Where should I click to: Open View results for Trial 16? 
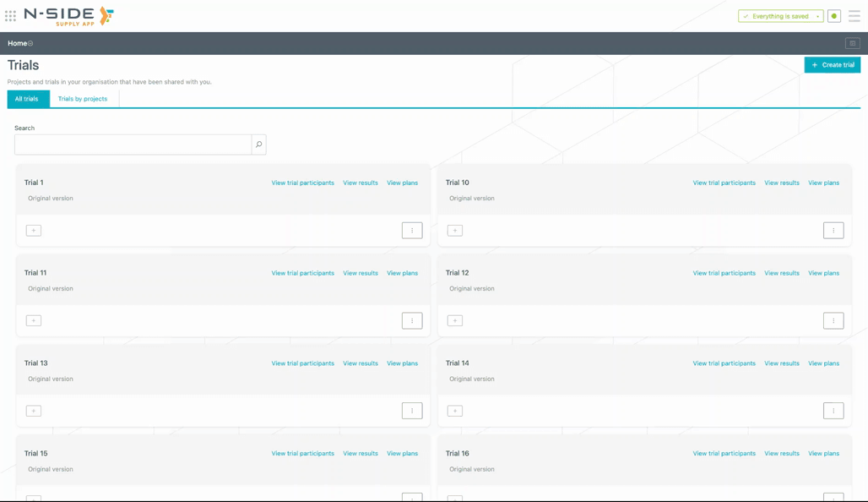point(781,454)
